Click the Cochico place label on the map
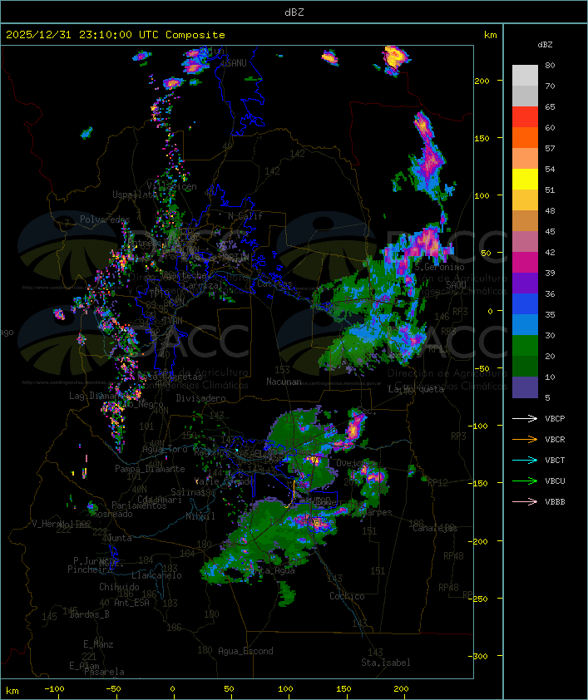The width and height of the screenshot is (588, 700). coord(347,596)
